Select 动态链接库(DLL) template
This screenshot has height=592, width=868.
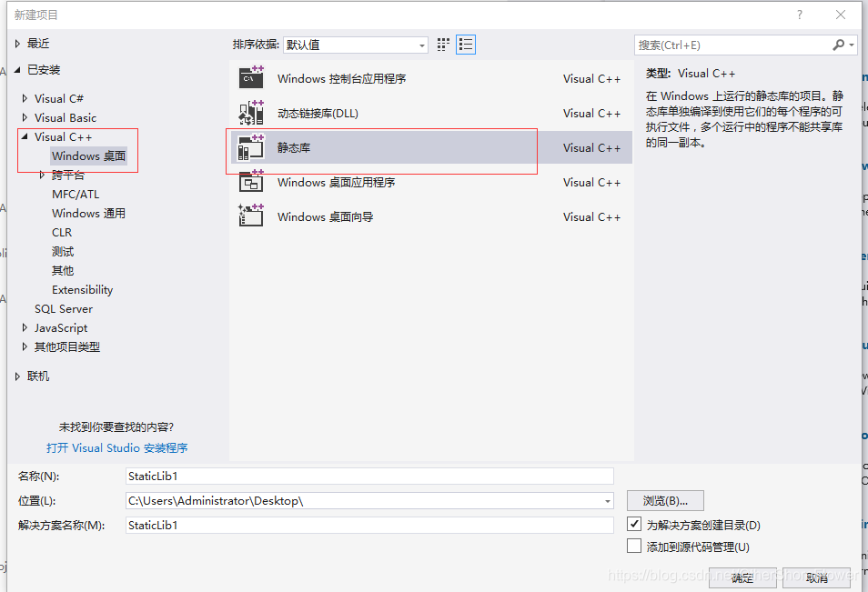click(318, 114)
